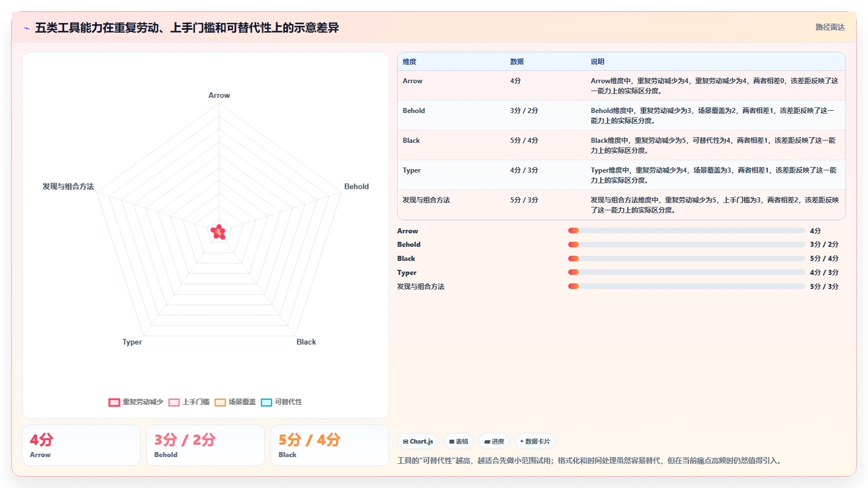Click the 进度 tag chip

(494, 441)
